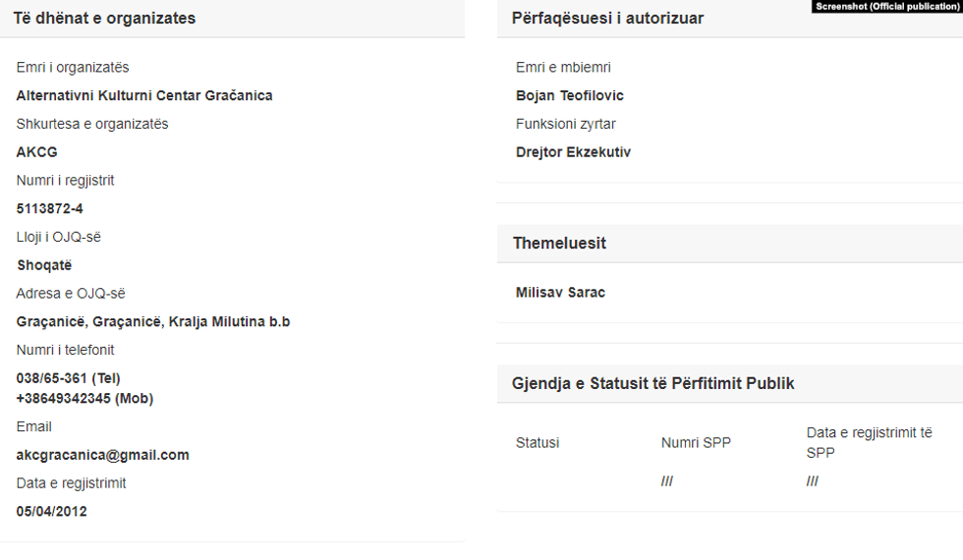
Task: Click the address 'Graçanicë, Graçanicë, Kralja Milutina b.b'
Action: pos(153,322)
